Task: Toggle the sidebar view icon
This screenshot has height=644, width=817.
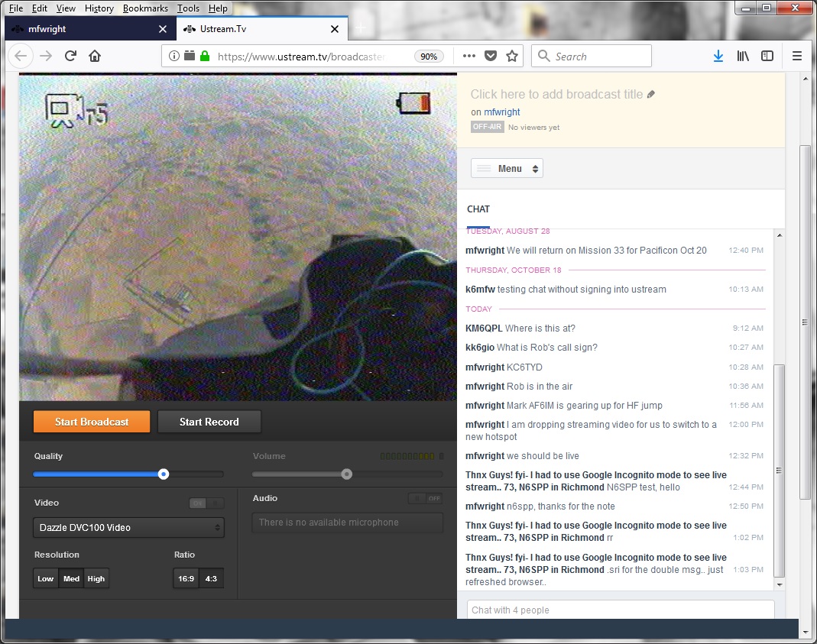Action: pos(767,56)
